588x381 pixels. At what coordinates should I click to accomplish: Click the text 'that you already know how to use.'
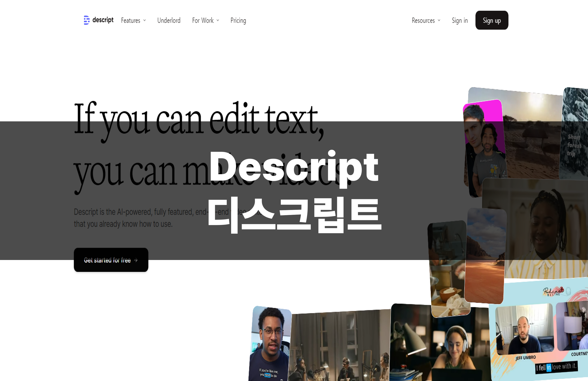tap(123, 224)
